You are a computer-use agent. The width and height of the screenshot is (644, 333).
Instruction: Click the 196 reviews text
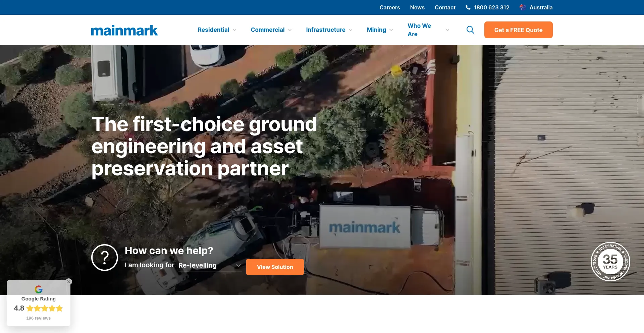[x=39, y=318]
